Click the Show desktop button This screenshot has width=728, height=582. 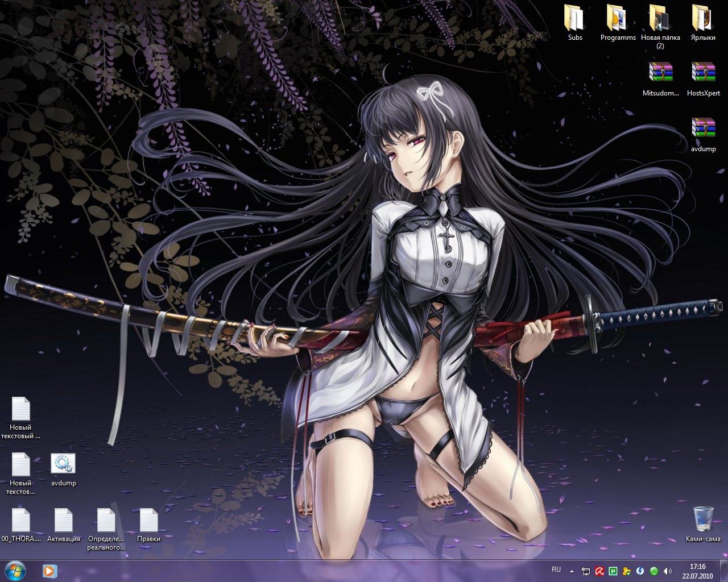[723, 571]
